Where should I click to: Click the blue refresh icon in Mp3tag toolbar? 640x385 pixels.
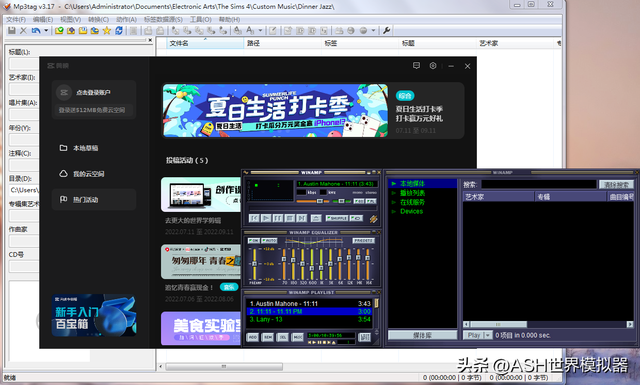coord(119,31)
